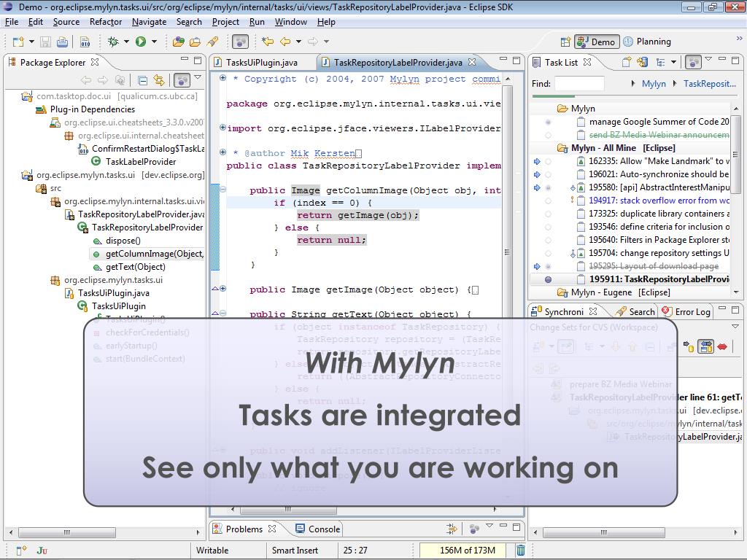747x560 pixels.
Task: Open the Window menu
Action: click(290, 22)
